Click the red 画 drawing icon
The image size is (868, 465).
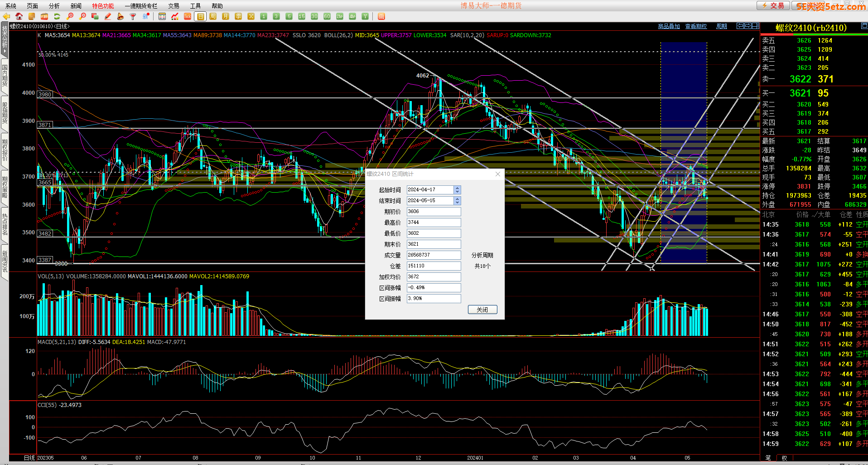click(x=381, y=16)
